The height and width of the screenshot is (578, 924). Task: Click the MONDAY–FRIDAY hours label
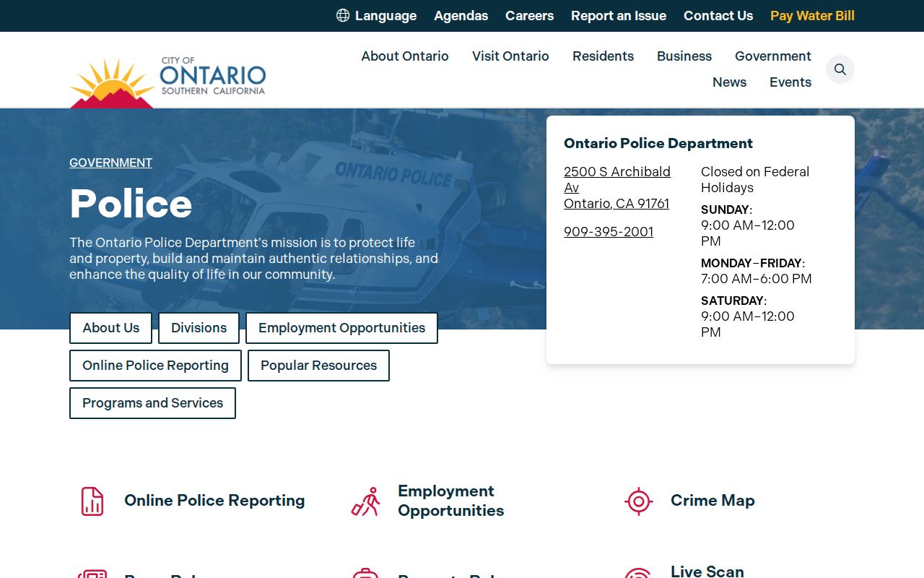pos(753,263)
